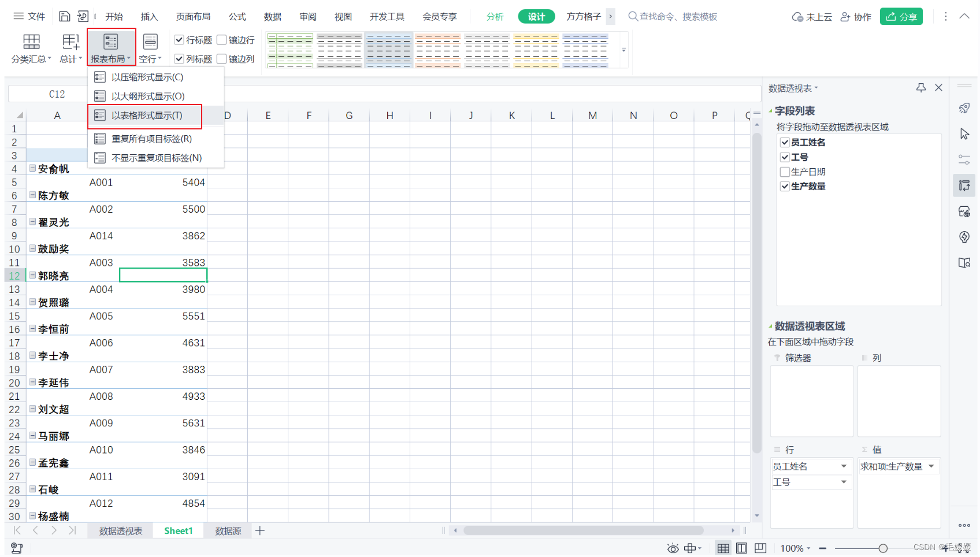Viewport: 980px width, 557px height.
Task: Collapse the 安俞帆 row group
Action: 33,168
